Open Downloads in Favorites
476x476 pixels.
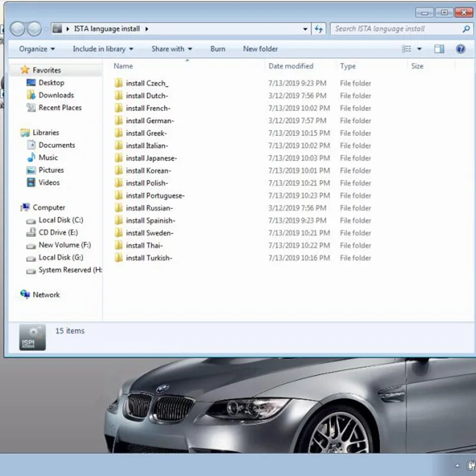[x=56, y=95]
